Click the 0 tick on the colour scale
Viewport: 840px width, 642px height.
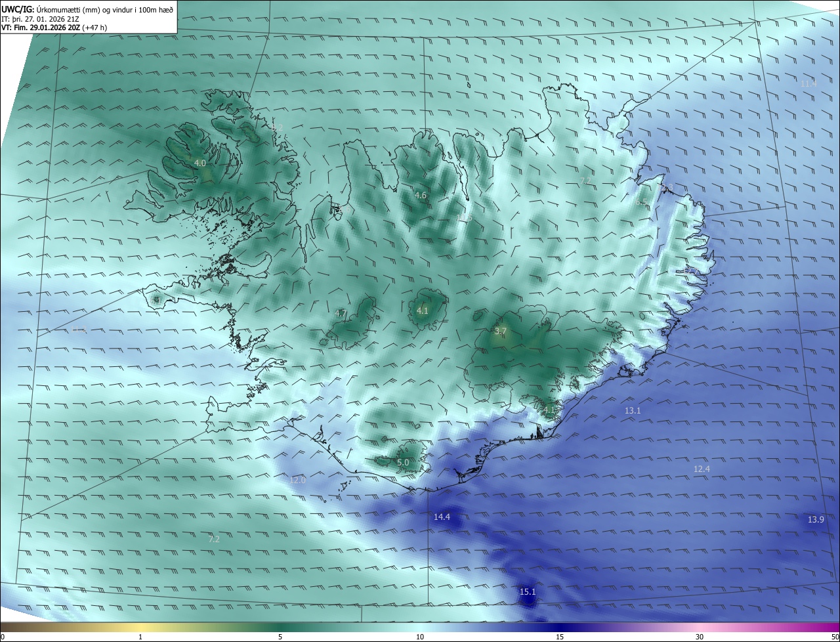click(x=3, y=637)
